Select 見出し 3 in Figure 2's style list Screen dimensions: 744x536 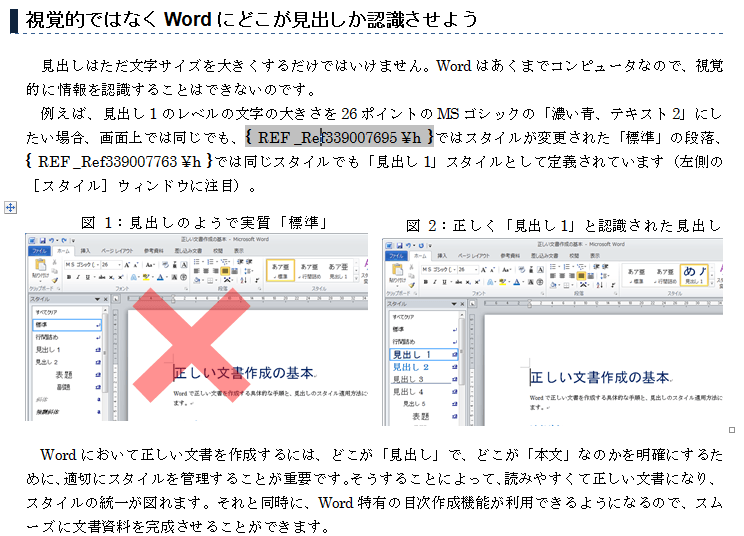tap(424, 379)
